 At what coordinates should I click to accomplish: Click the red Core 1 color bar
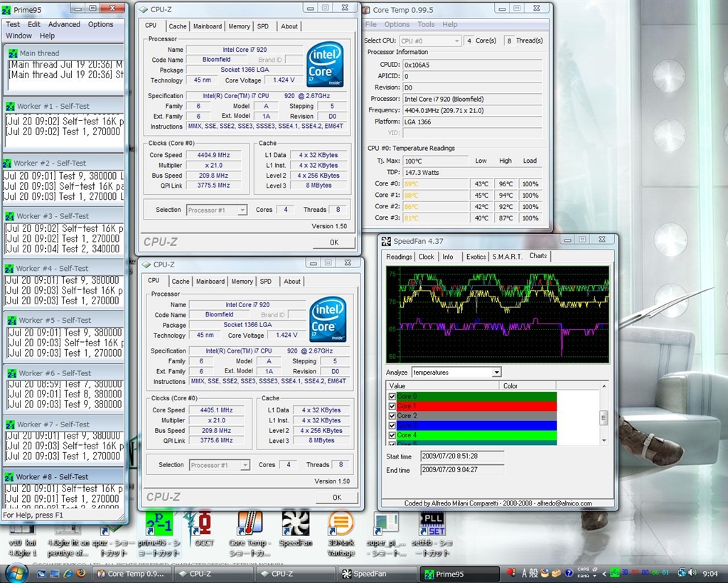(x=475, y=406)
